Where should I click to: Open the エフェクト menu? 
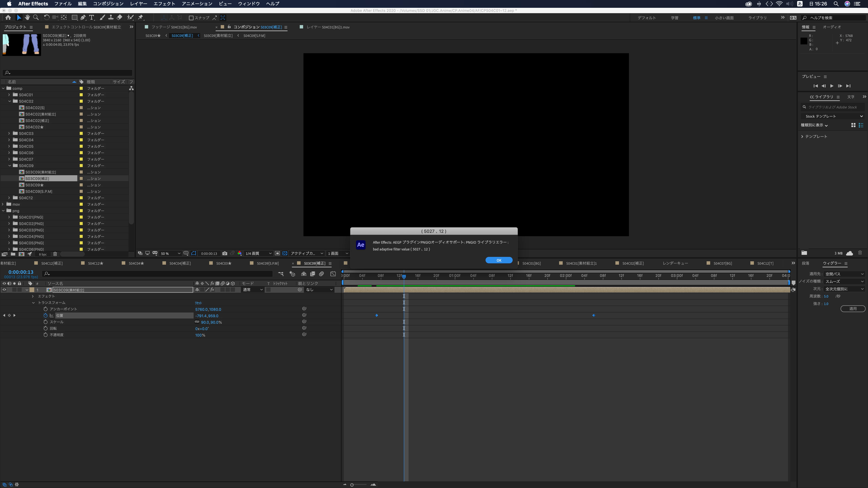[164, 4]
